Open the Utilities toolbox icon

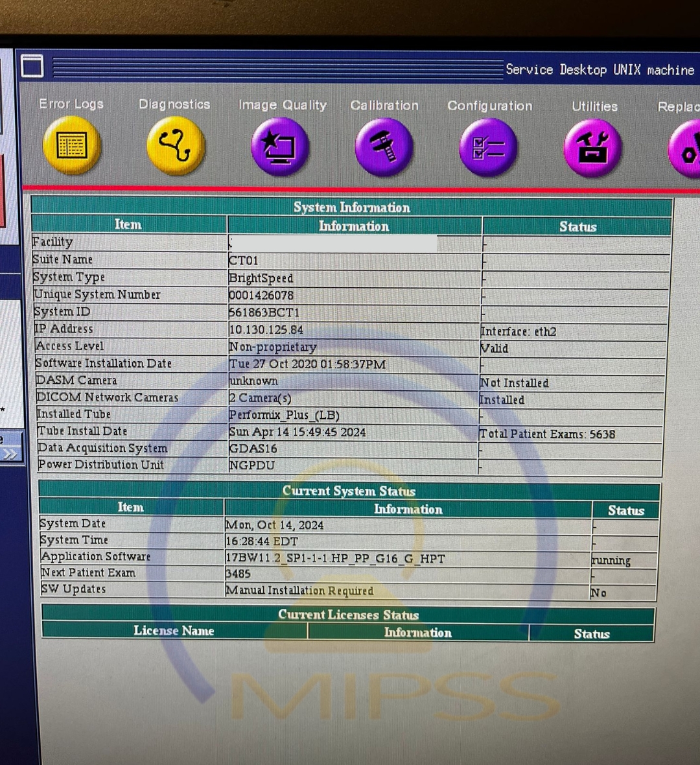(592, 148)
